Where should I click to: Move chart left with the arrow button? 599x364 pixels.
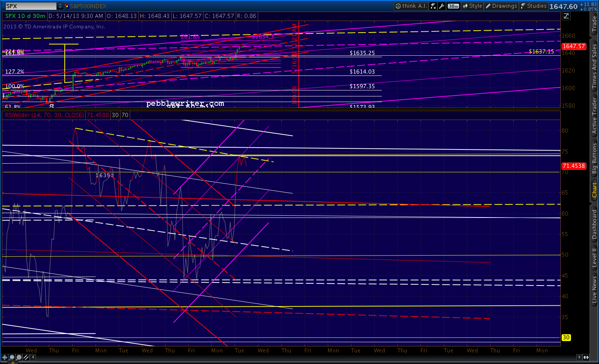point(33,357)
